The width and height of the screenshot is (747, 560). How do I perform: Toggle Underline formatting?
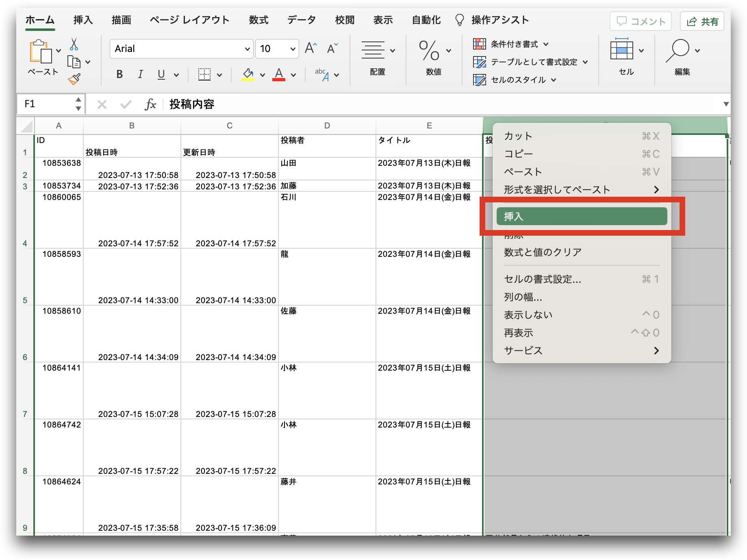click(161, 74)
